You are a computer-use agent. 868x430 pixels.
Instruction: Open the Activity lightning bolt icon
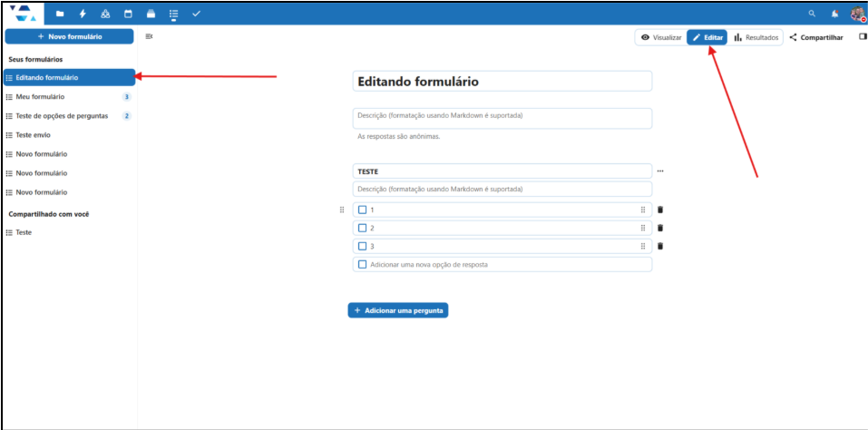[83, 14]
